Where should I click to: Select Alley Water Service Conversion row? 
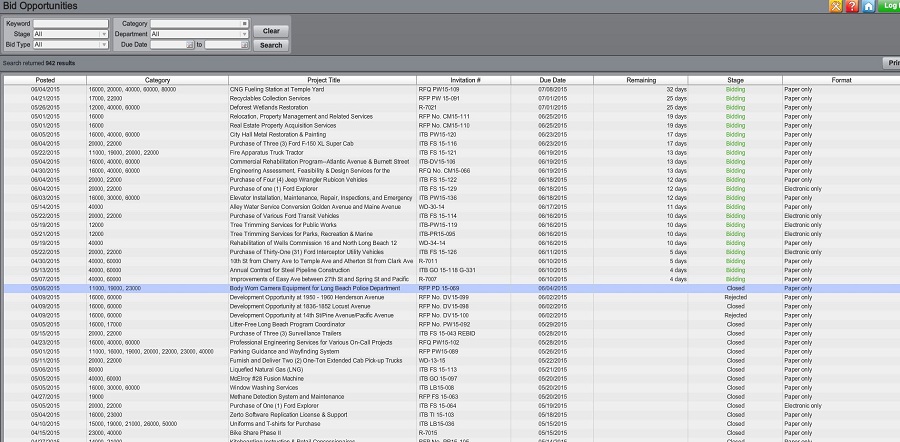pos(452,207)
